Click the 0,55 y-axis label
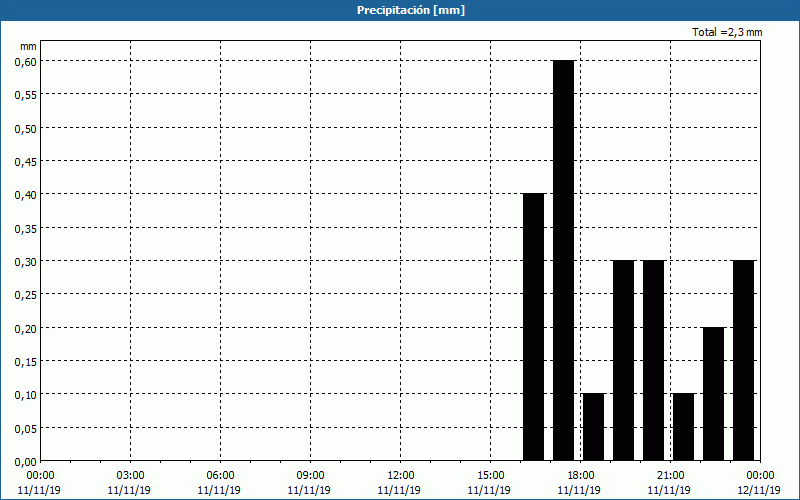 (x=26, y=94)
